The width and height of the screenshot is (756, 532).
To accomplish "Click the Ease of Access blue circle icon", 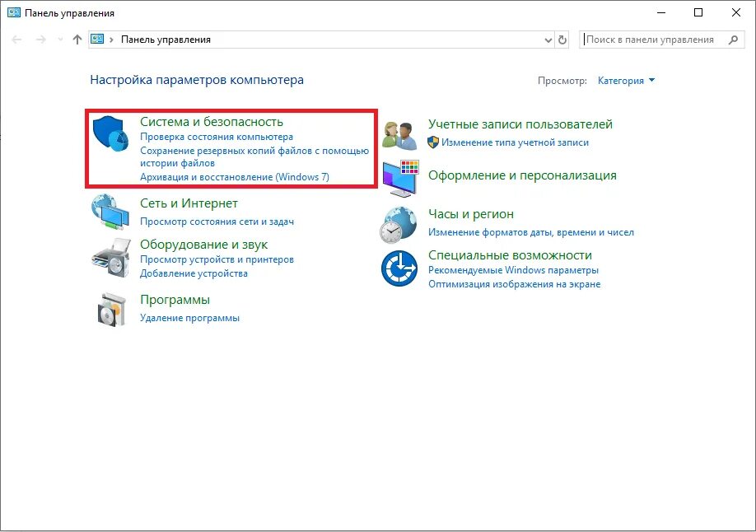I will pos(399,268).
